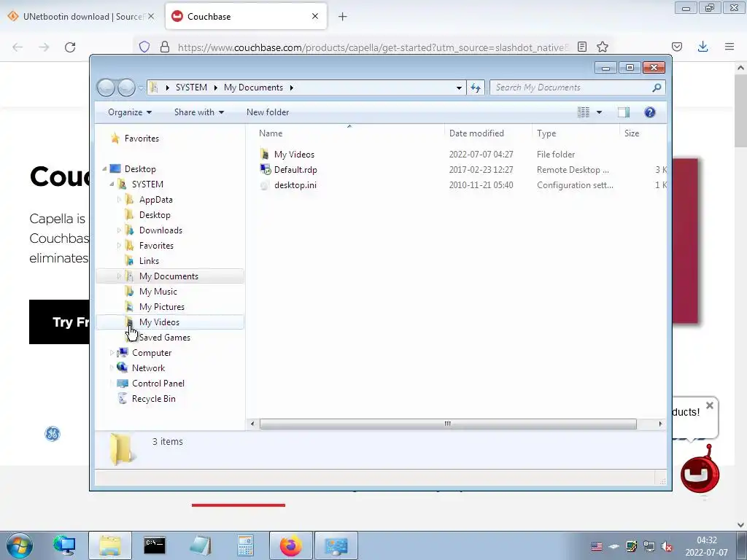
Task: Click the search magnifier in Explorer
Action: (657, 87)
